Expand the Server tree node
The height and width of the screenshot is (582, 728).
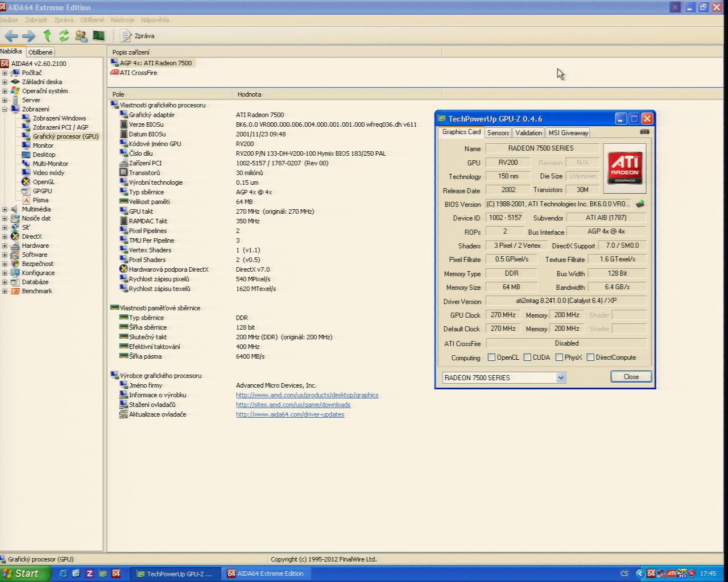[5, 100]
